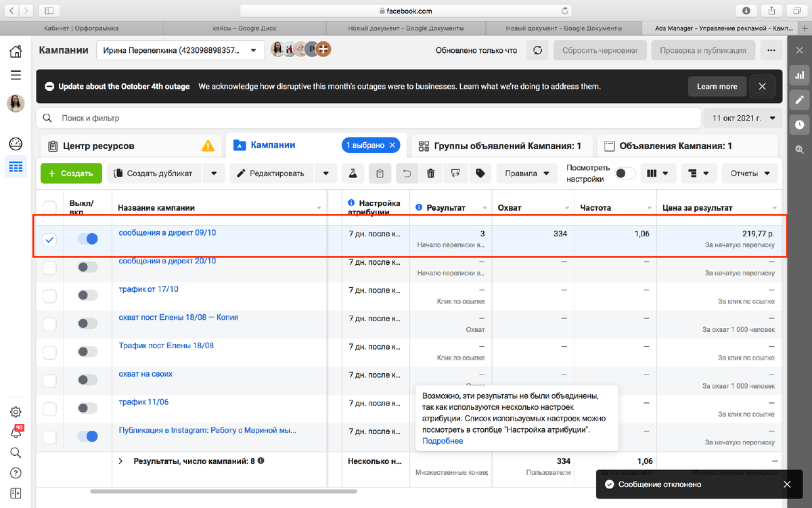Open the three-dot more options button

click(x=771, y=50)
